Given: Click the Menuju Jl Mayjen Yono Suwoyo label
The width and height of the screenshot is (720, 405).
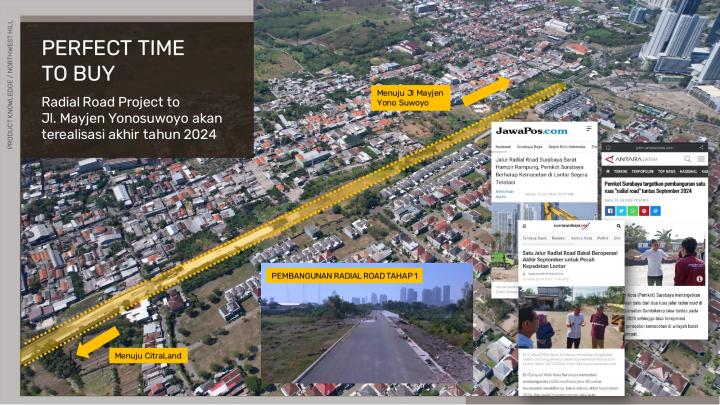Looking at the screenshot, I should tap(408, 97).
